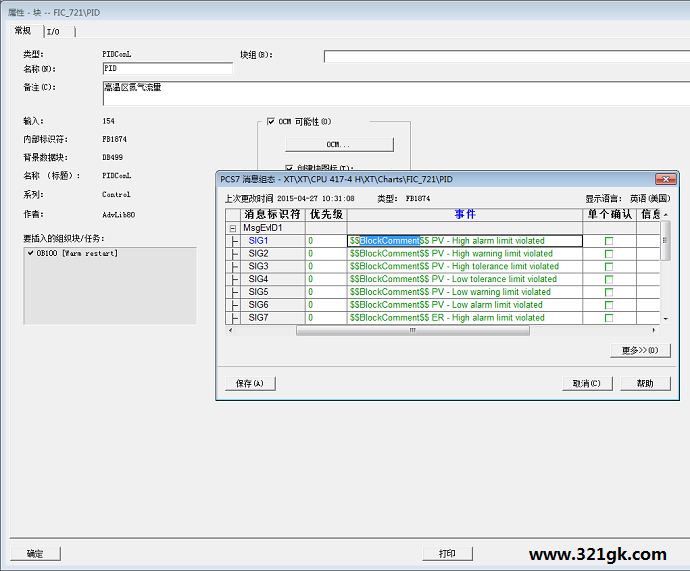Toggle the OCM 可能性 checkbox
Screen dimensions: 690x571
(x=271, y=121)
